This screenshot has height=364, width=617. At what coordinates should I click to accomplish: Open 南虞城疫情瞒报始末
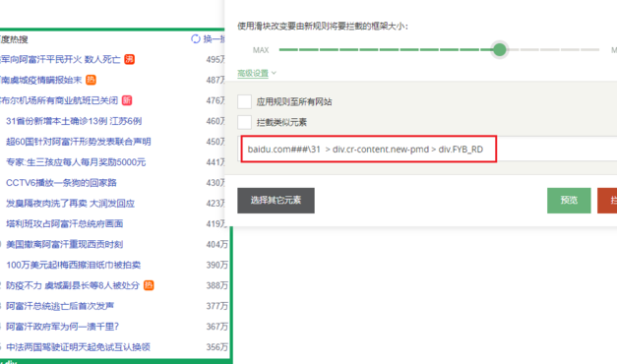coord(41,80)
